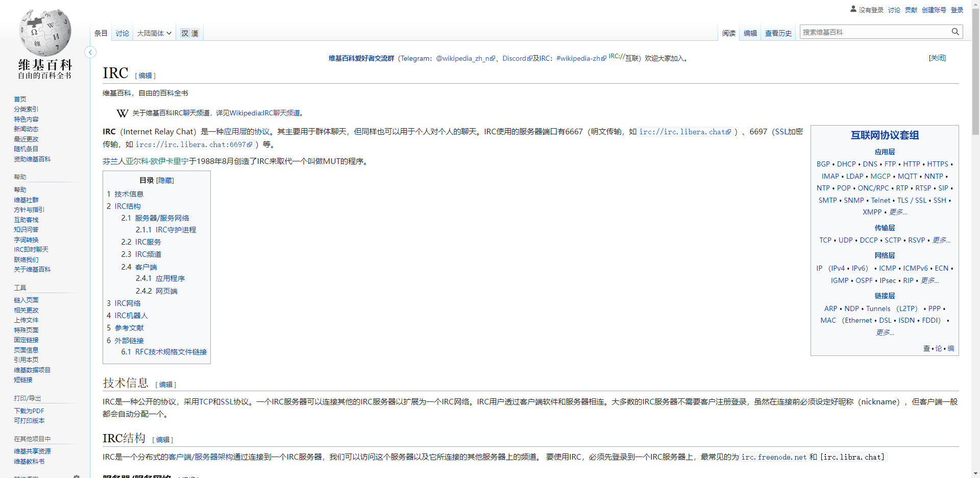The image size is (980, 478).
Task: Open 贡献 in the personal toolbar
Action: pos(911,10)
